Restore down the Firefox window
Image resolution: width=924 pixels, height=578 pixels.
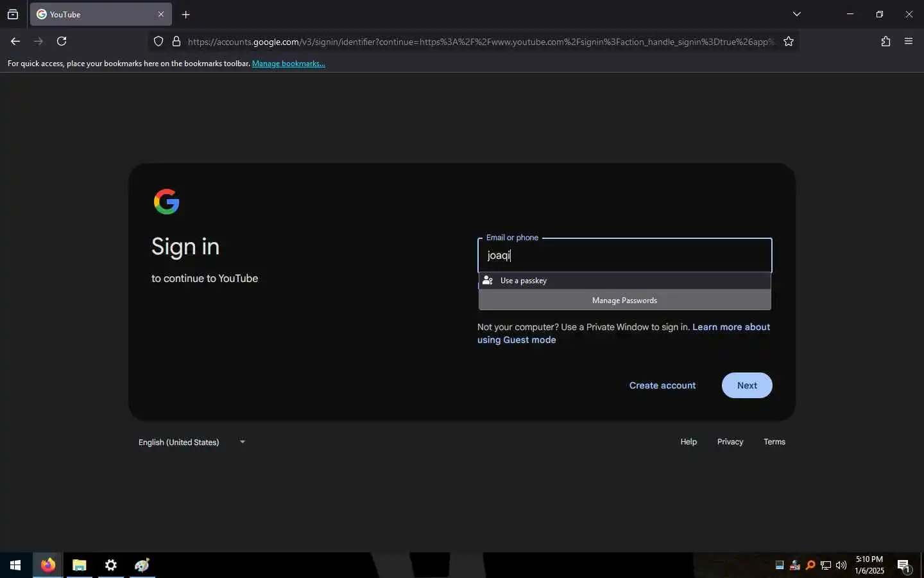880,14
